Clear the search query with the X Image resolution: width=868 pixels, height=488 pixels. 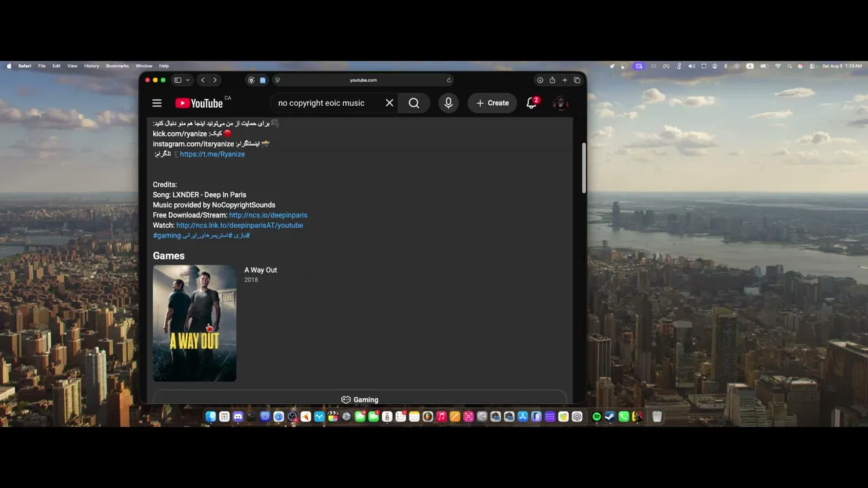389,103
